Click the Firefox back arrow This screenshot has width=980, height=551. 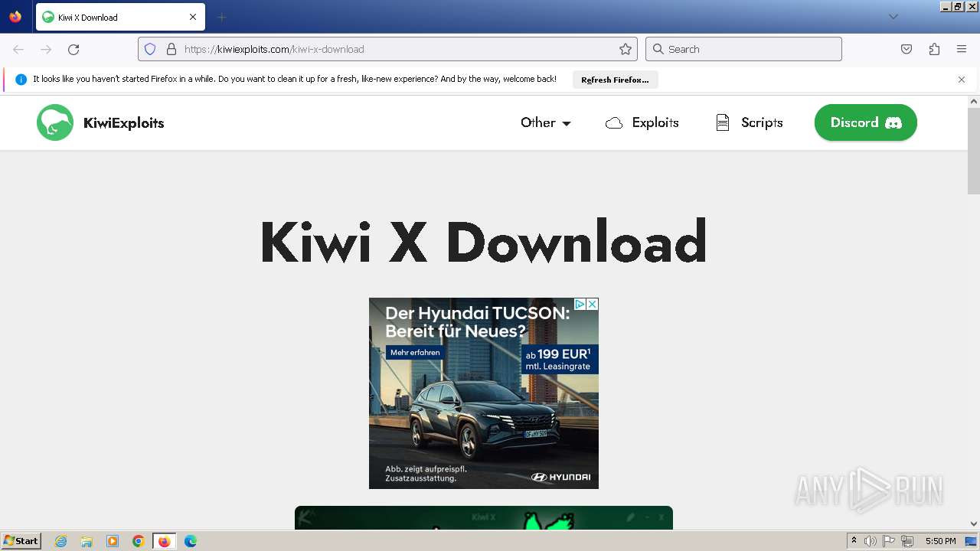pos(18,49)
